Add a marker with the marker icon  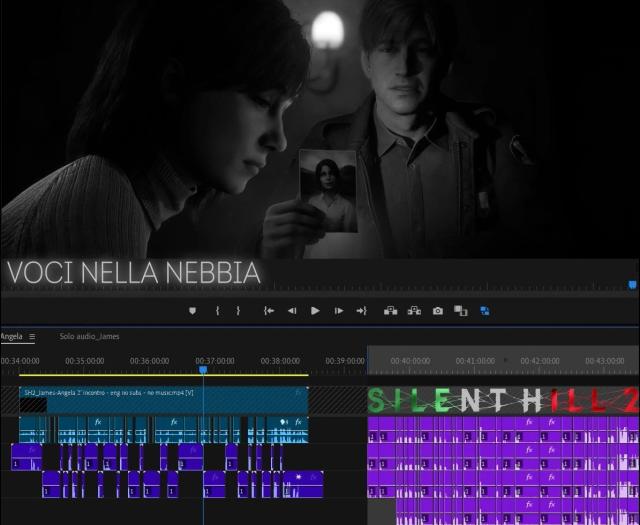click(x=192, y=311)
